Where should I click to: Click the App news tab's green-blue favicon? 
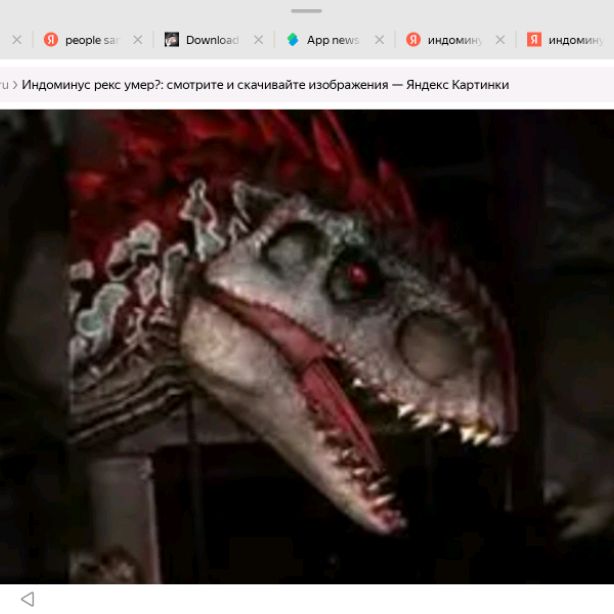click(293, 40)
